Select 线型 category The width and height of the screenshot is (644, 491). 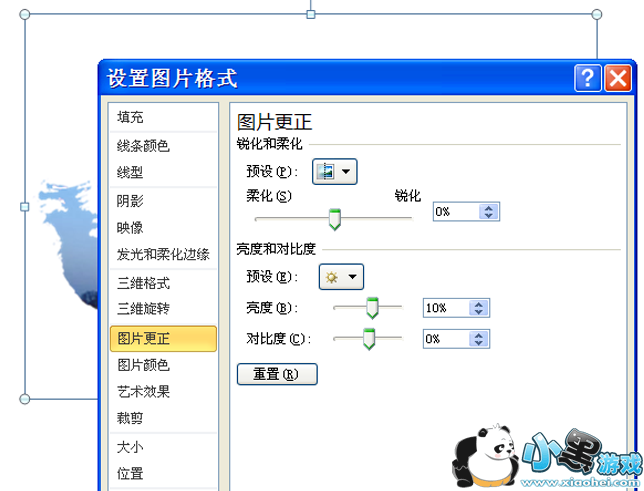[x=163, y=172]
